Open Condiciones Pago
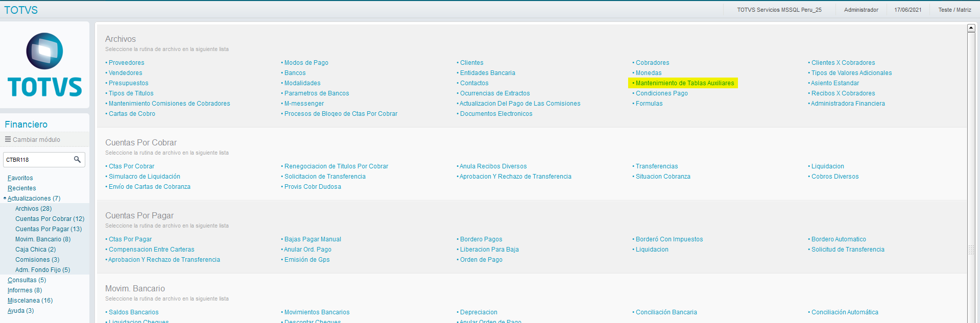Image resolution: width=980 pixels, height=323 pixels. 662,93
